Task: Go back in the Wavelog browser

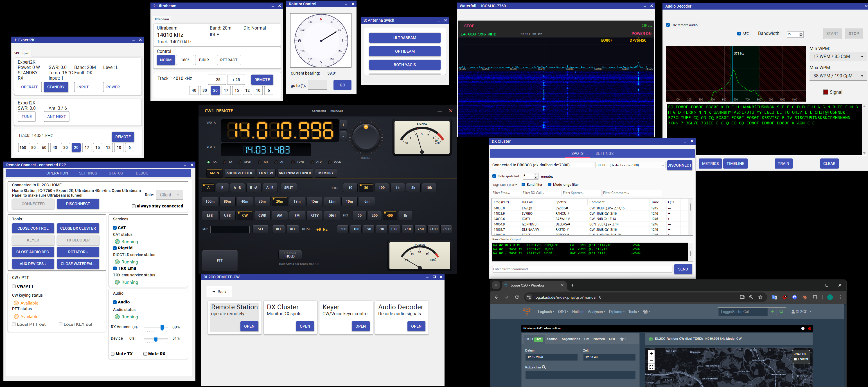Action: 496,297
